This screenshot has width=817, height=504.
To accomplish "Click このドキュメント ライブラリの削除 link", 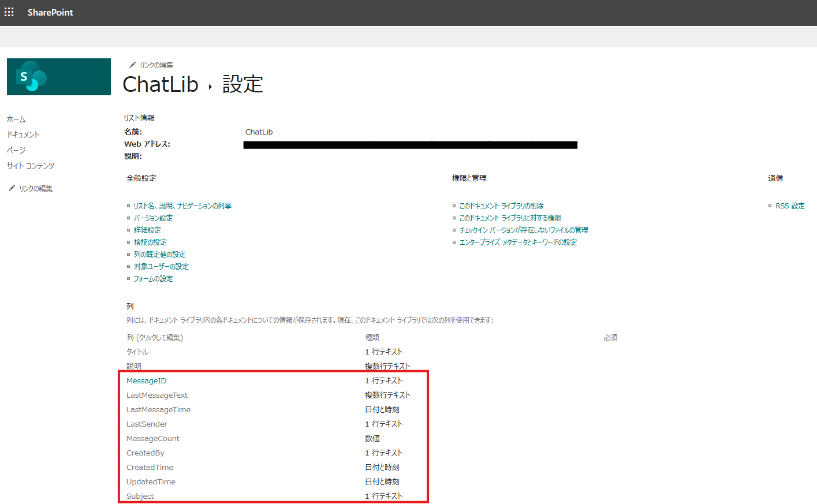I will tap(502, 206).
